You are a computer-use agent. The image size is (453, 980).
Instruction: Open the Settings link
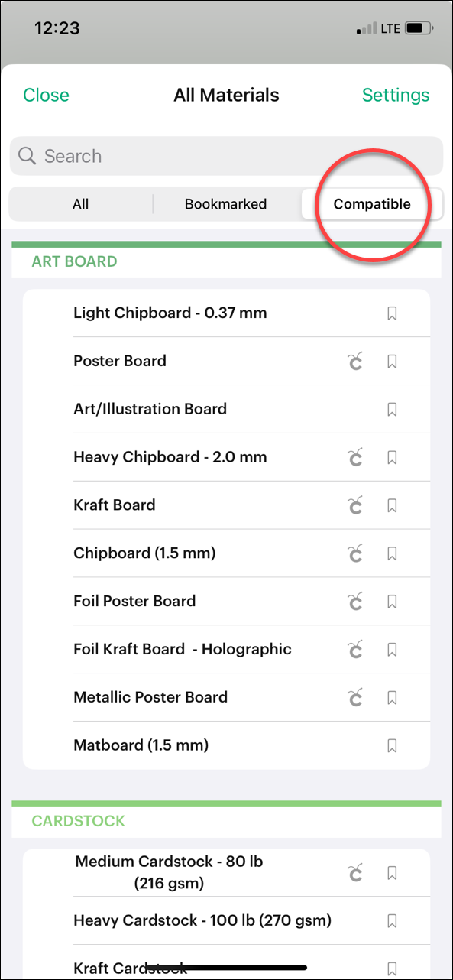coord(396,95)
